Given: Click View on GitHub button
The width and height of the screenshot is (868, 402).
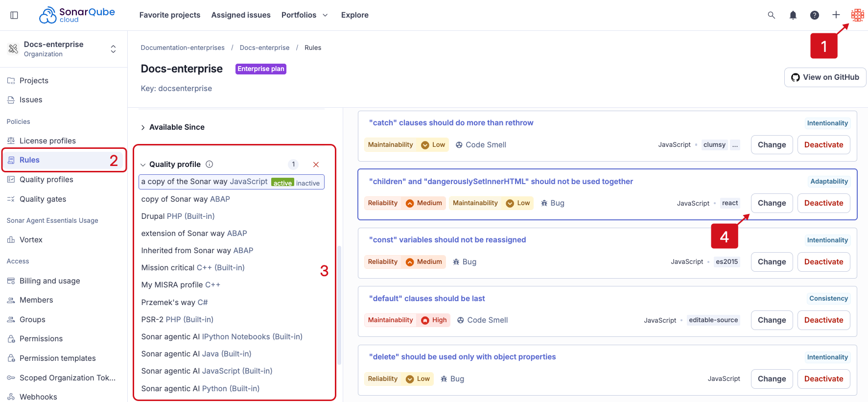Looking at the screenshot, I should pos(825,77).
